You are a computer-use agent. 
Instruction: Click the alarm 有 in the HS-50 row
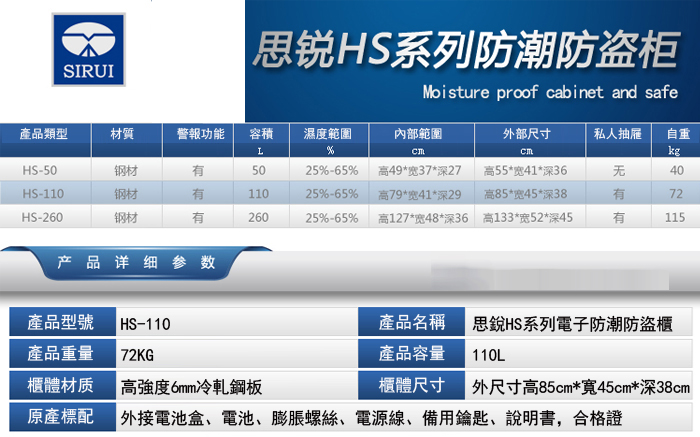(198, 171)
